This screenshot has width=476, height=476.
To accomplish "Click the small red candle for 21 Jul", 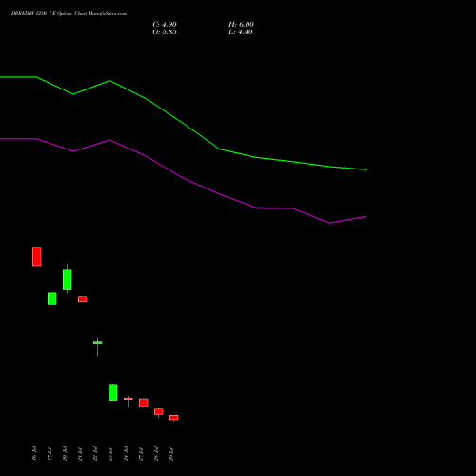I will [x=83, y=299].
